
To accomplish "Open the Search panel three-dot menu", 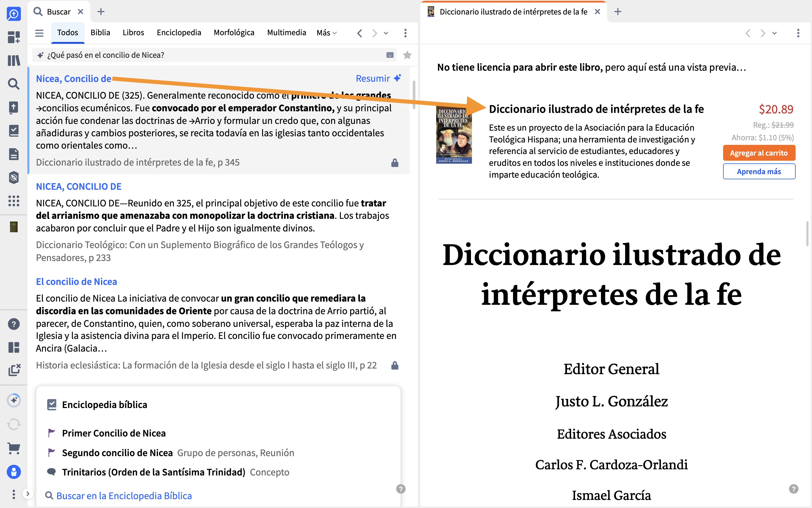I will coord(405,33).
